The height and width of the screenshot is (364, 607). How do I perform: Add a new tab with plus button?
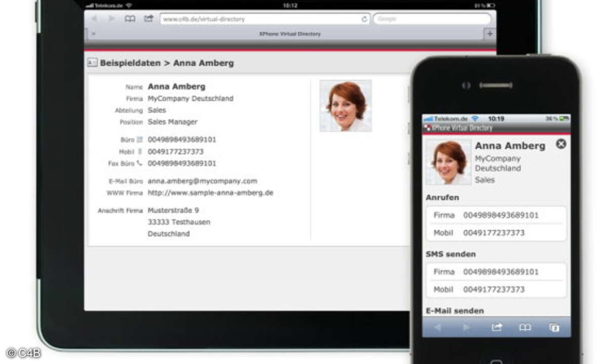click(490, 34)
